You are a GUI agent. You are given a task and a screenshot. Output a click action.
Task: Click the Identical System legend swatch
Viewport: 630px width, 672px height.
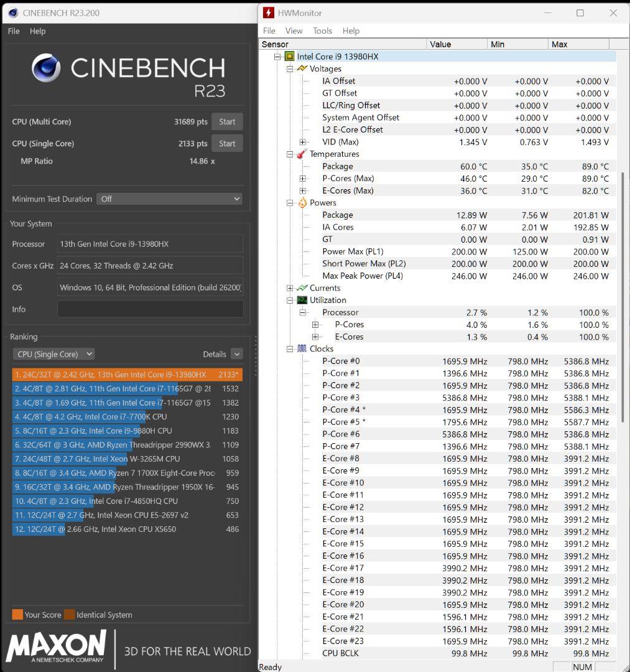[x=70, y=615]
